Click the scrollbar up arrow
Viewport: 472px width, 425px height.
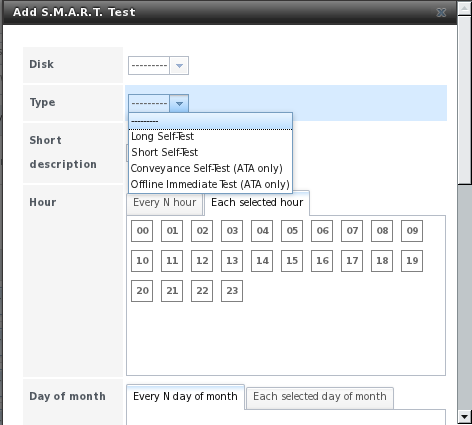(x=464, y=8)
